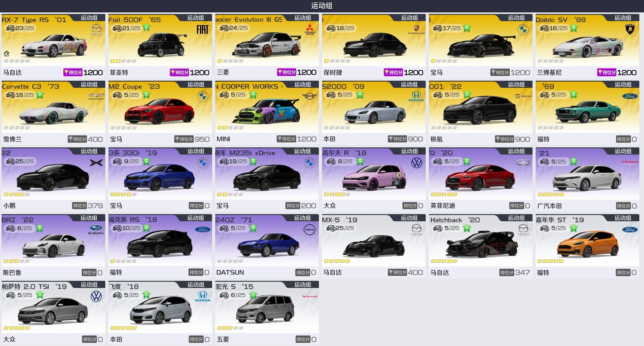Image resolution: width=644 pixels, height=346 pixels.
Task: Click the Subaru logo on BRZ card
Action: (96, 230)
